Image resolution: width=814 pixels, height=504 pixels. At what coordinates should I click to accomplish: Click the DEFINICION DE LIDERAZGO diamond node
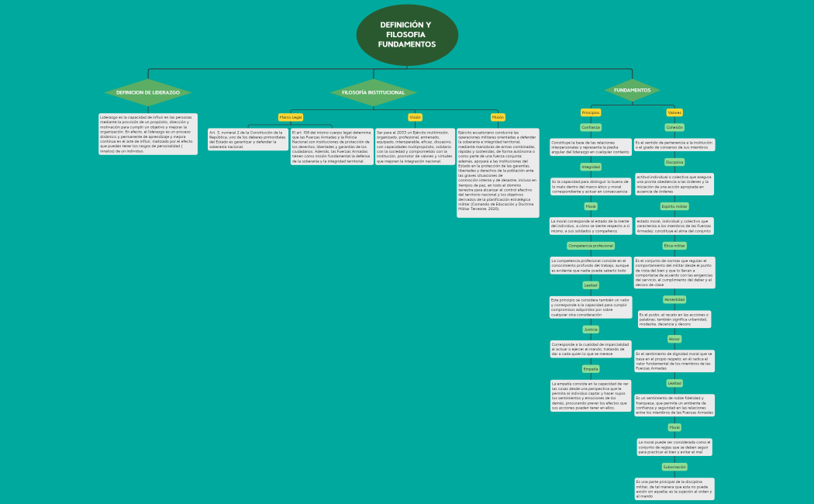(148, 92)
